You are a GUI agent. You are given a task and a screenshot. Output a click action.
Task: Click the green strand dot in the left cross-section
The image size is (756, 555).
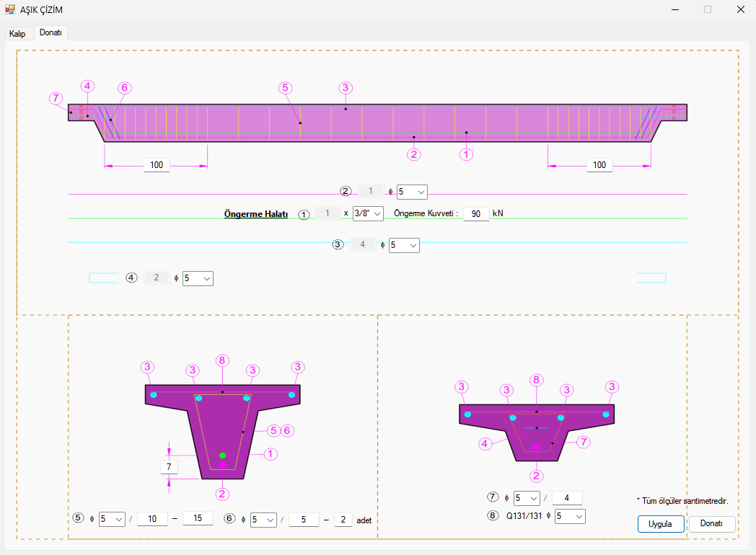[223, 456]
